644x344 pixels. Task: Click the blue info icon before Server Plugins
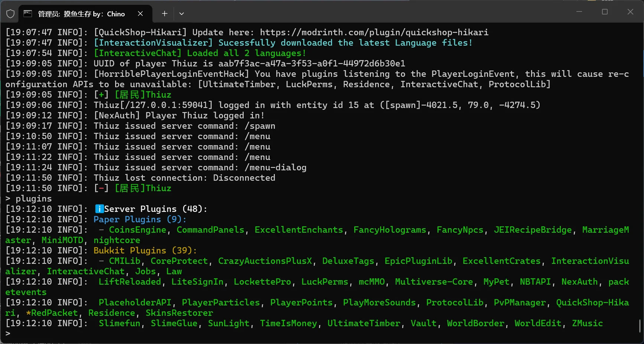(x=99, y=209)
